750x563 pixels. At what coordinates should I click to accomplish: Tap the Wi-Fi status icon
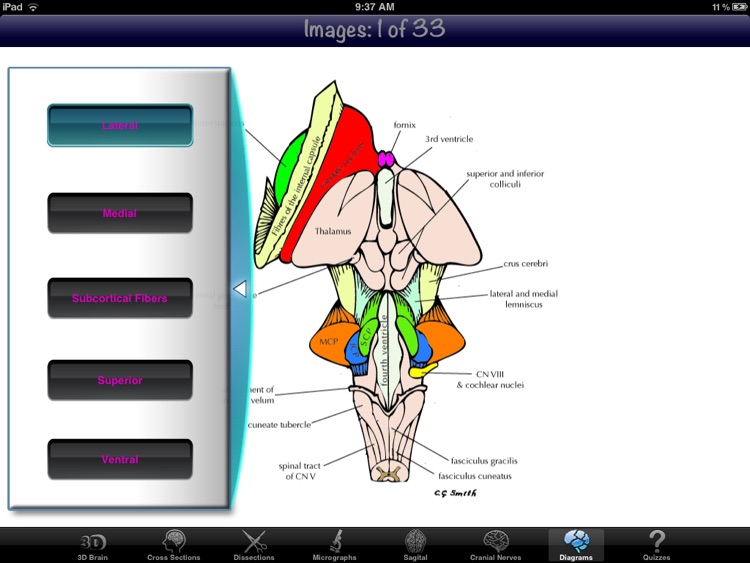tap(33, 7)
